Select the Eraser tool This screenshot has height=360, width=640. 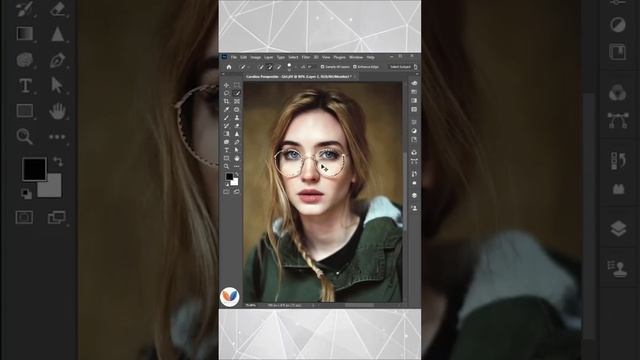[x=237, y=126]
